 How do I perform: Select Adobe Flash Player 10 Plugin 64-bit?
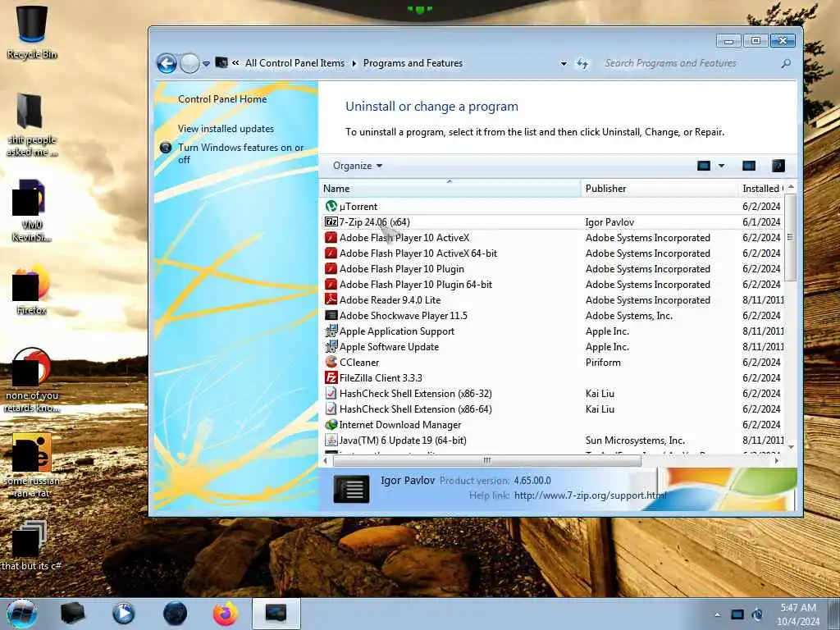(x=416, y=285)
